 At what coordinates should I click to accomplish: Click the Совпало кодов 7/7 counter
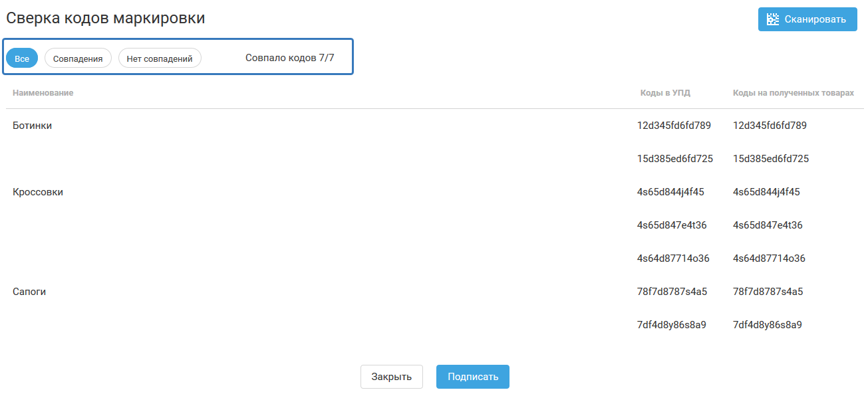point(290,58)
